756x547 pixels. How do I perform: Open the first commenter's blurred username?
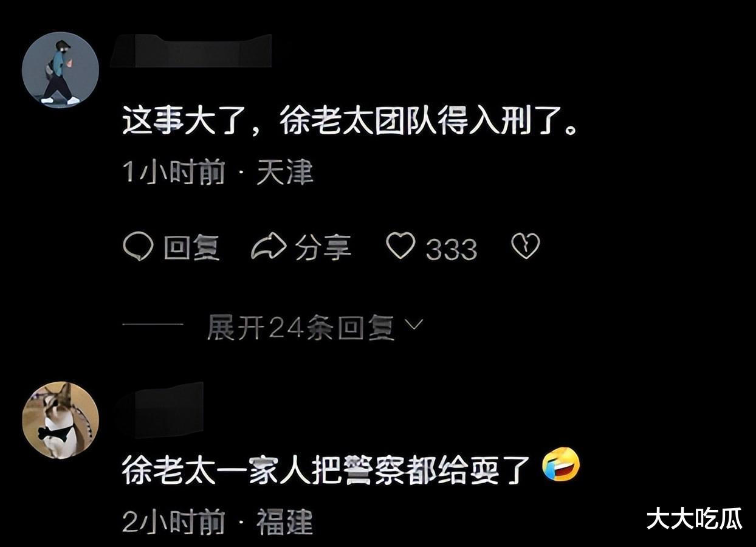click(x=191, y=50)
